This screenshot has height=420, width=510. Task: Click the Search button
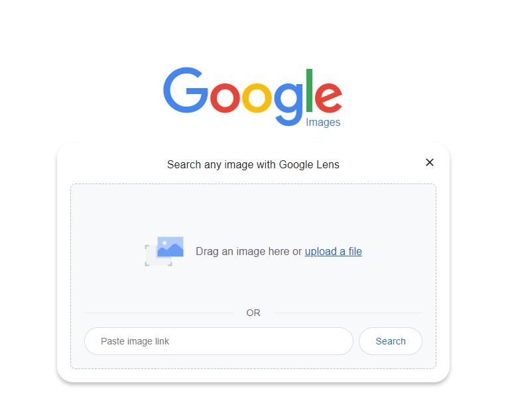391,341
